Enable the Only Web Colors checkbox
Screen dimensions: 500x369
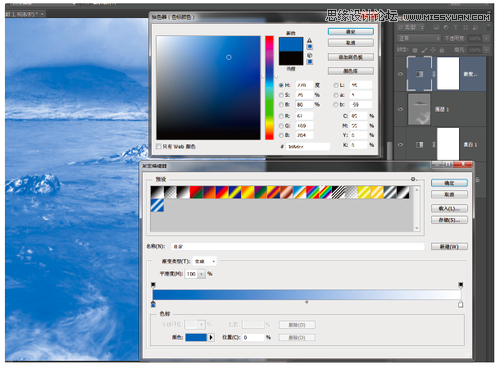click(159, 146)
